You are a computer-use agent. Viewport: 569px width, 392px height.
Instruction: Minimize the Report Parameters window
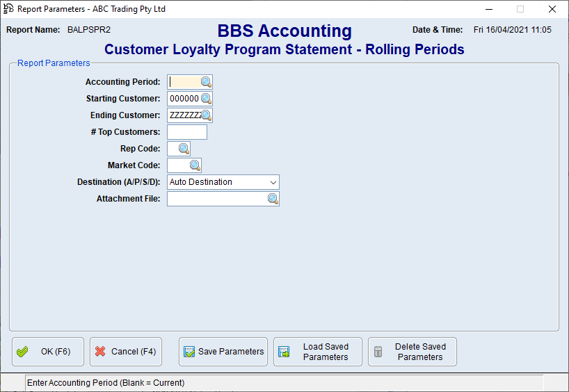489,9
